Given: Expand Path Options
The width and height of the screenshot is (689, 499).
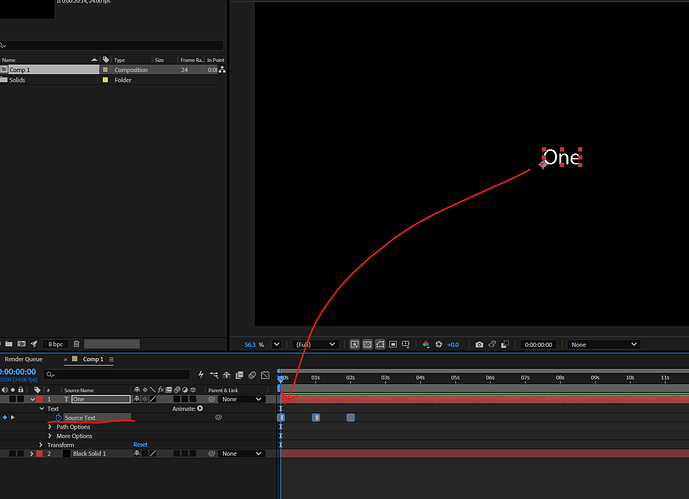Looking at the screenshot, I should tap(50, 427).
